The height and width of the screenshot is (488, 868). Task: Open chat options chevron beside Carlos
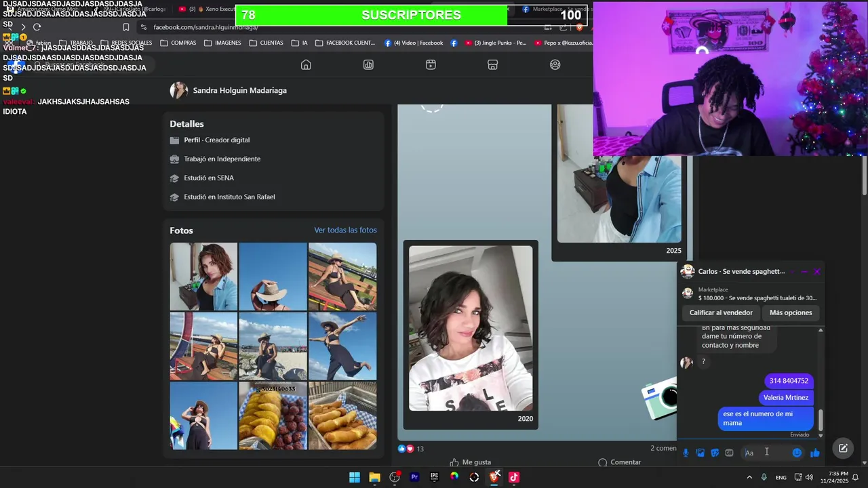pyautogui.click(x=791, y=271)
